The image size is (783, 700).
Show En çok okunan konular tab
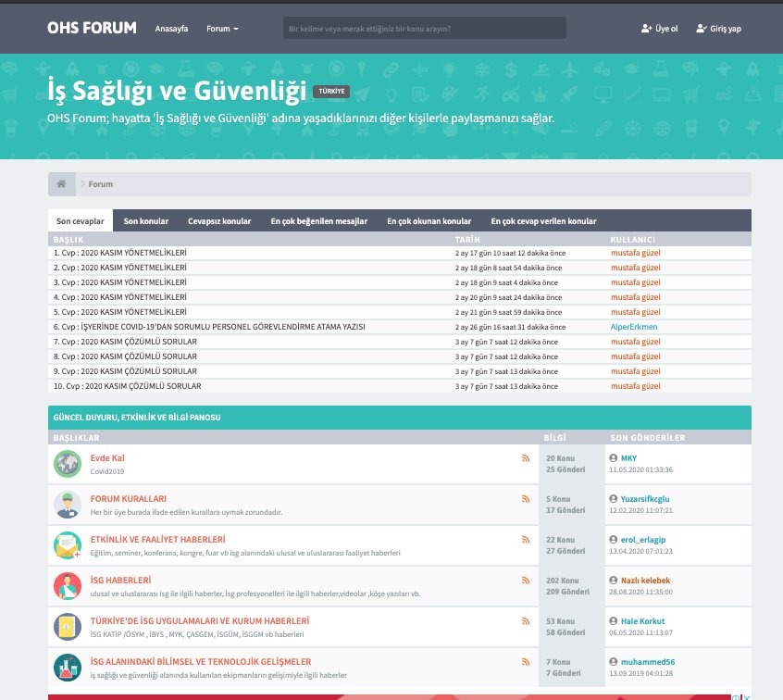point(429,221)
